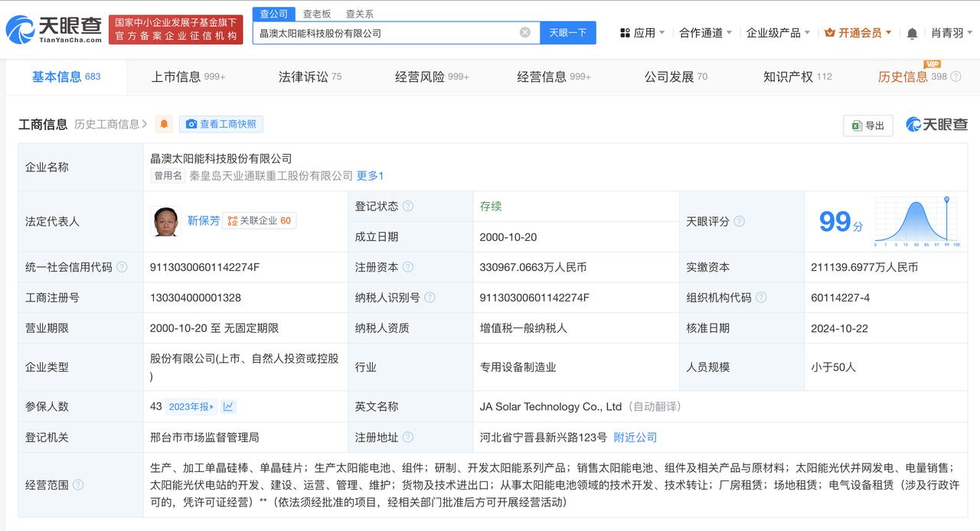Screen dimensions: 980x531
Task: Open help icon next to 注册资本
Action: click(408, 267)
